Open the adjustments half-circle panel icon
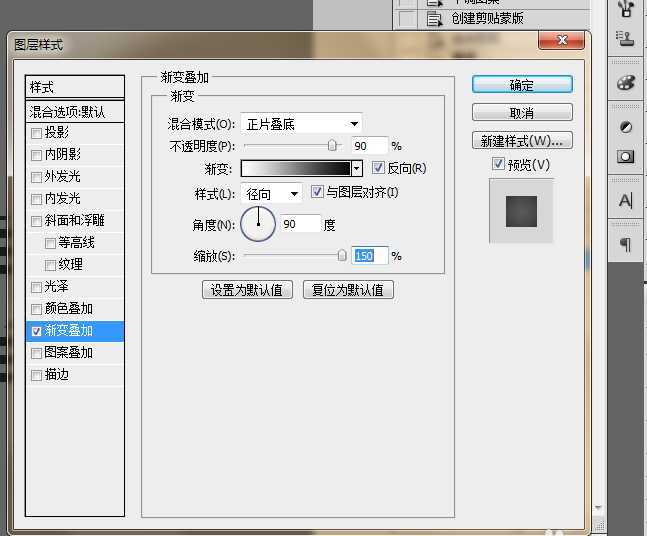647x536 pixels. tap(627, 127)
